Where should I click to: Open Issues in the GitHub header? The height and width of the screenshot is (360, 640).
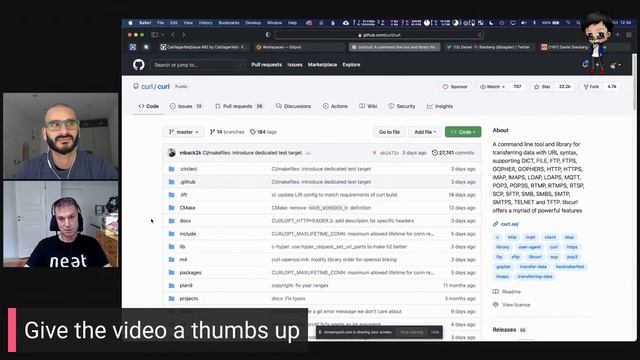pyautogui.click(x=295, y=64)
